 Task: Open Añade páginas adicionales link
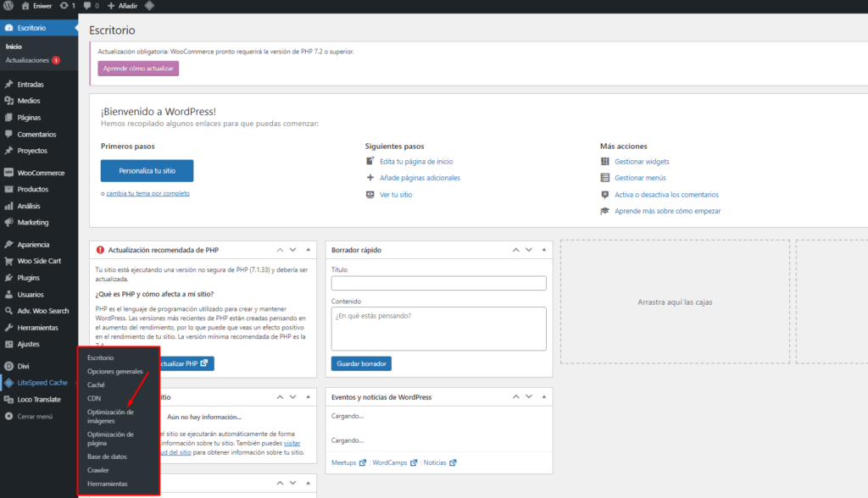(420, 178)
